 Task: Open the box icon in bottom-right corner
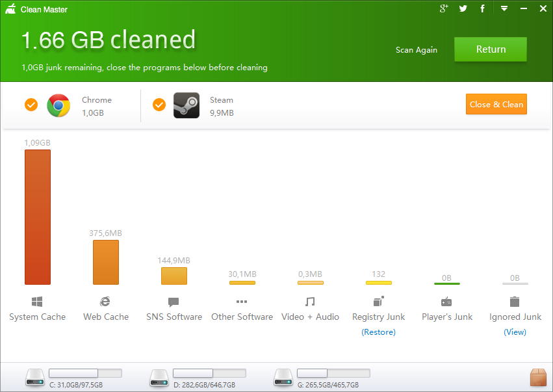[538, 377]
